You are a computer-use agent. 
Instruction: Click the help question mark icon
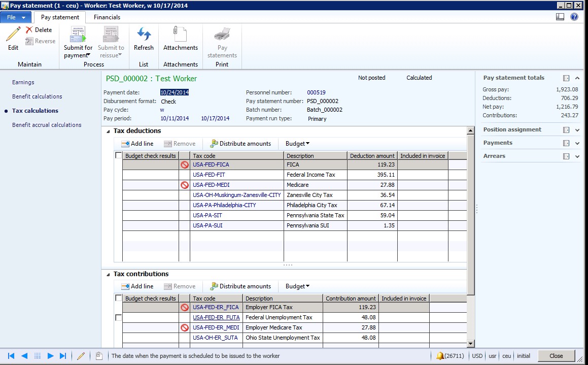(x=574, y=17)
